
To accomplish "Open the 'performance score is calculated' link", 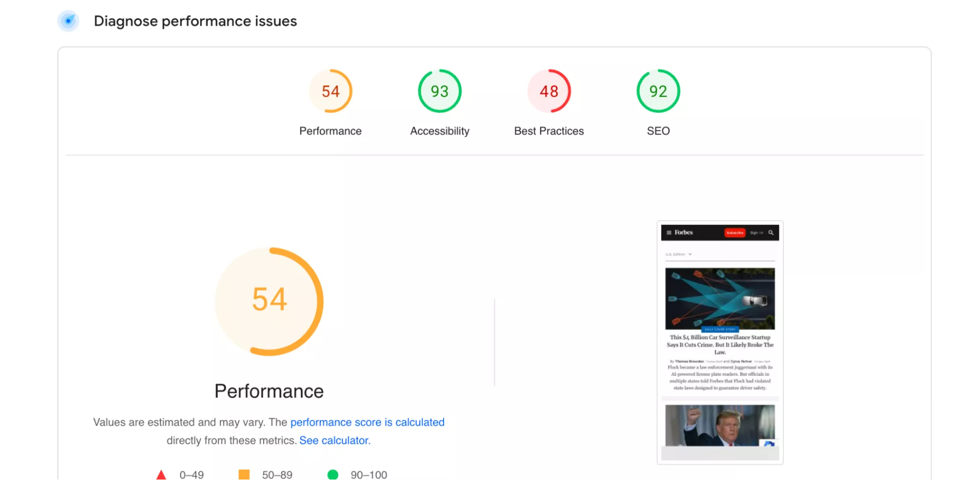I will tap(367, 422).
